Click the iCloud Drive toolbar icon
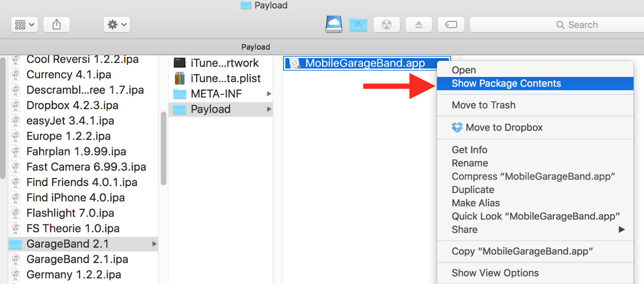 pos(334,24)
